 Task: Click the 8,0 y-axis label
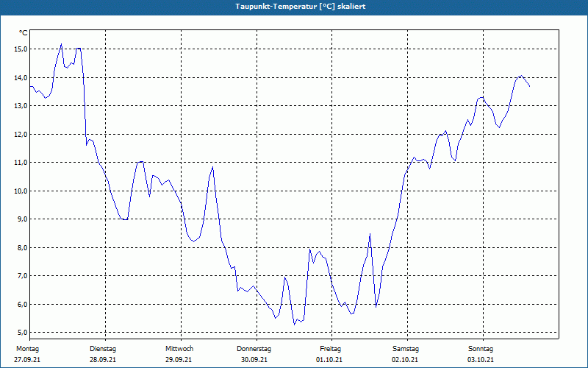tap(22, 248)
